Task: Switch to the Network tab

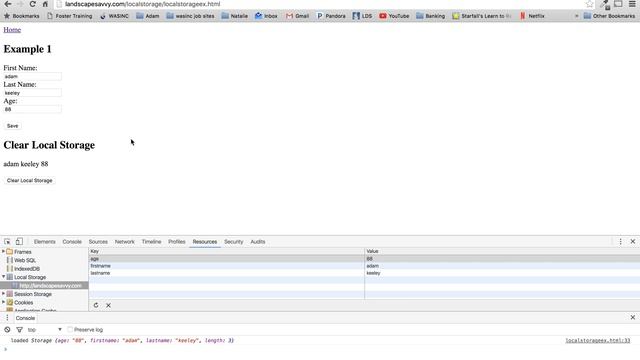Action: (124, 242)
